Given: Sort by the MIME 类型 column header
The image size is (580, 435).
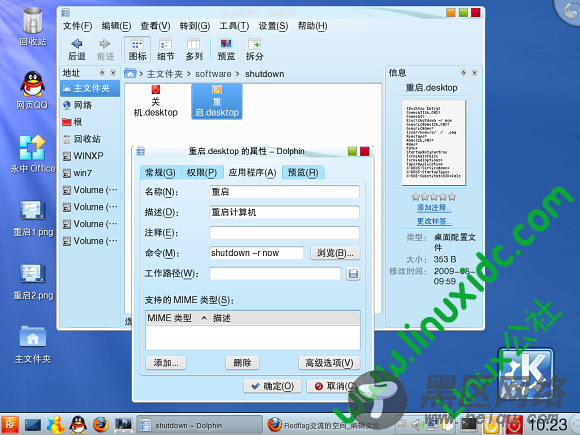Looking at the screenshot, I should (178, 318).
